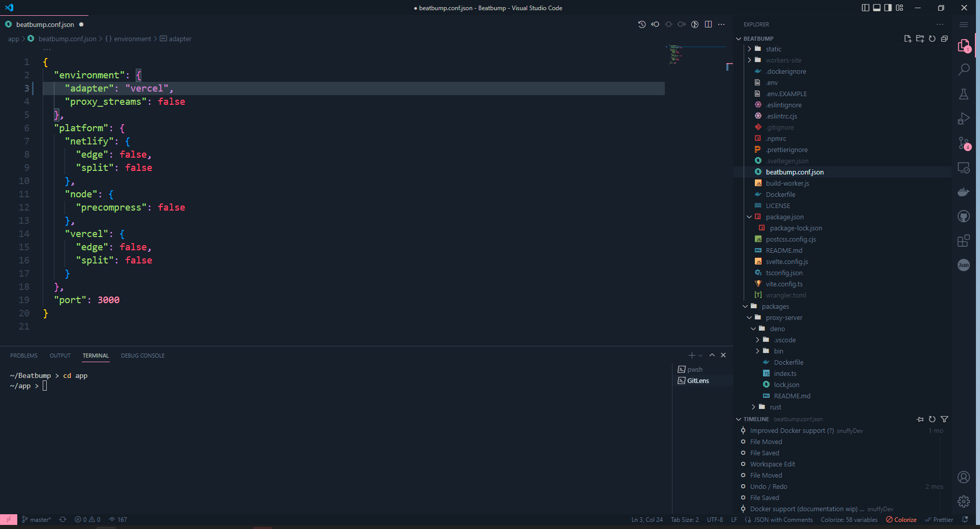
Task: Open errors and warnings count
Action: pos(87,519)
